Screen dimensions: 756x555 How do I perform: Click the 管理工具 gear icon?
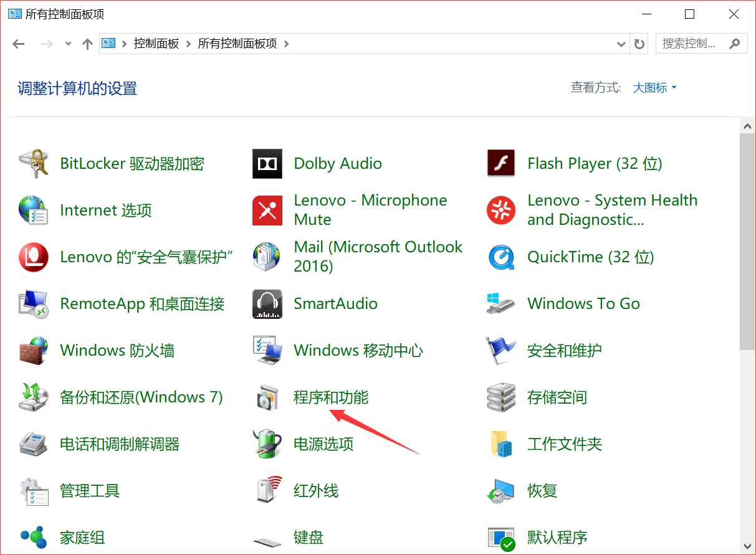[34, 491]
